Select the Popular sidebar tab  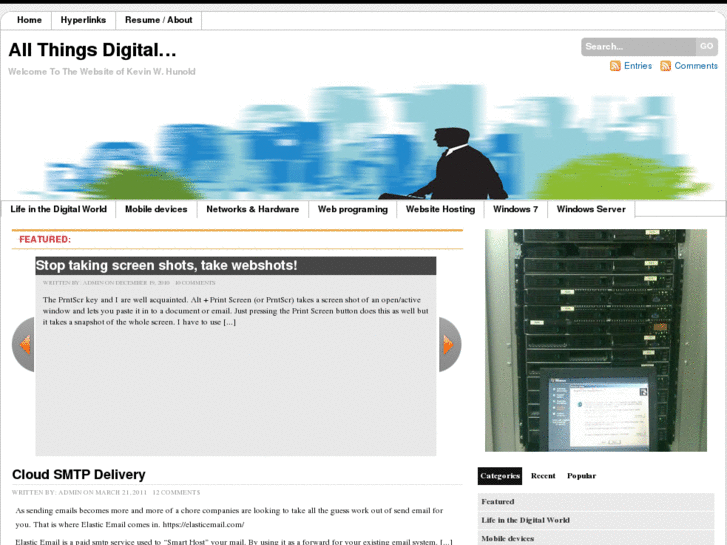581,476
